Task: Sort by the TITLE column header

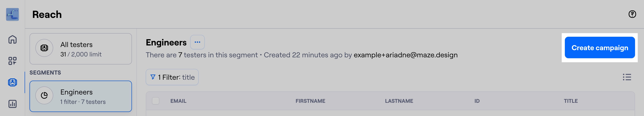Action: pyautogui.click(x=570, y=101)
